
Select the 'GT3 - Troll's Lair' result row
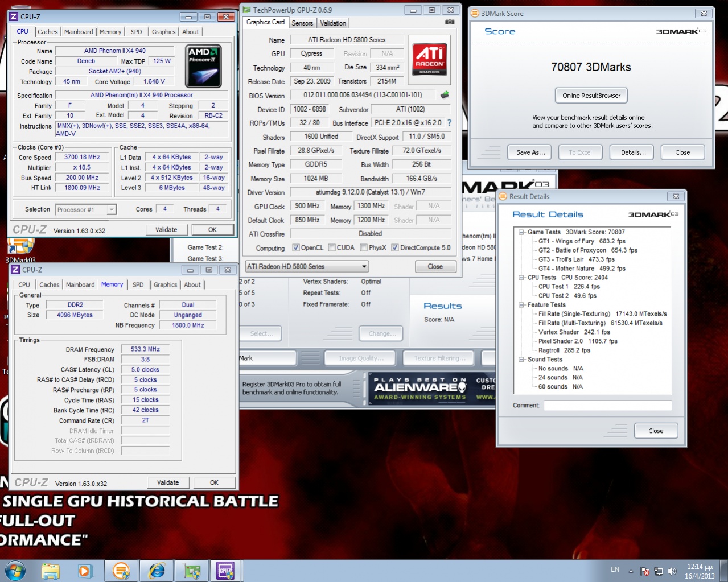pyautogui.click(x=577, y=259)
